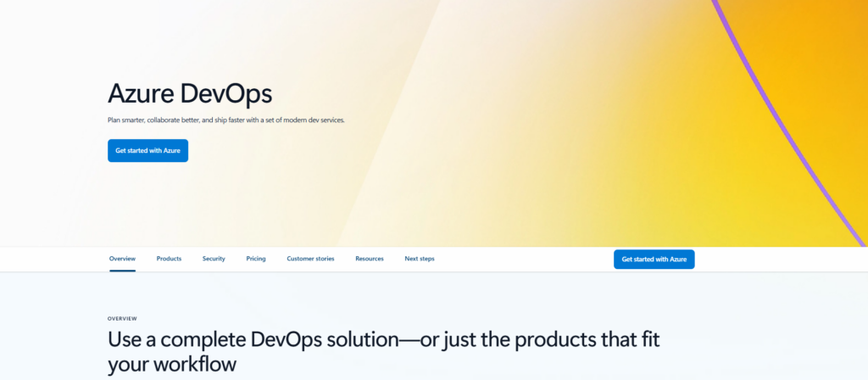868x380 pixels.
Task: Click the words 'your workflow' in heading
Action: (x=171, y=366)
